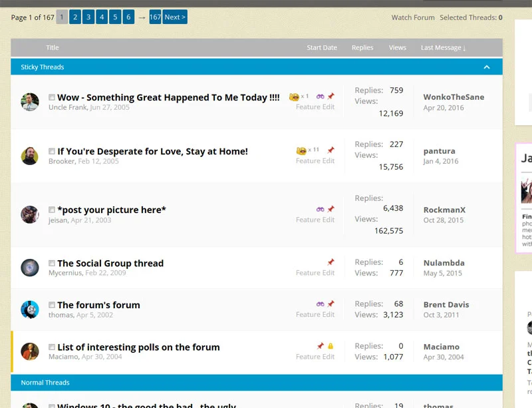Image resolution: width=532 pixels, height=408 pixels.
Task: Sort threads by Last Message column
Action: [x=443, y=47]
